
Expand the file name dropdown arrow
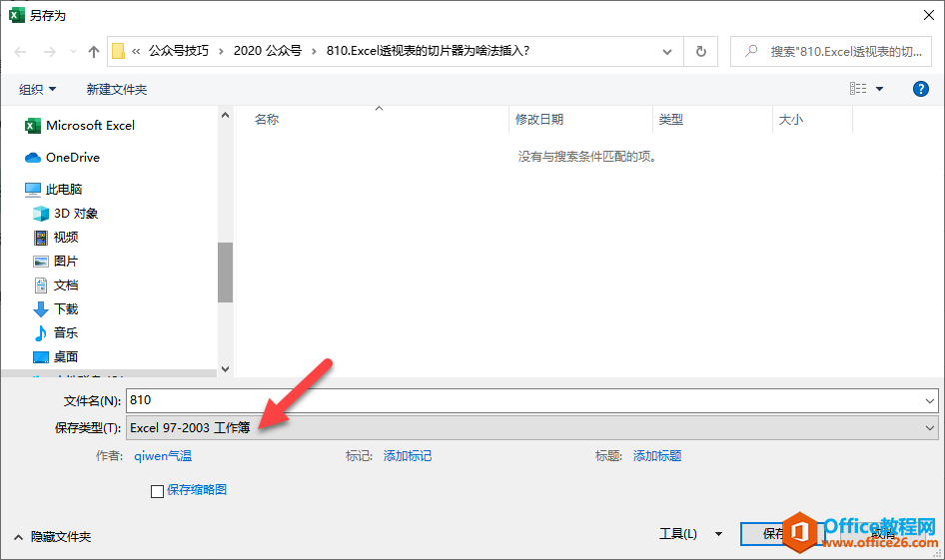[929, 400]
